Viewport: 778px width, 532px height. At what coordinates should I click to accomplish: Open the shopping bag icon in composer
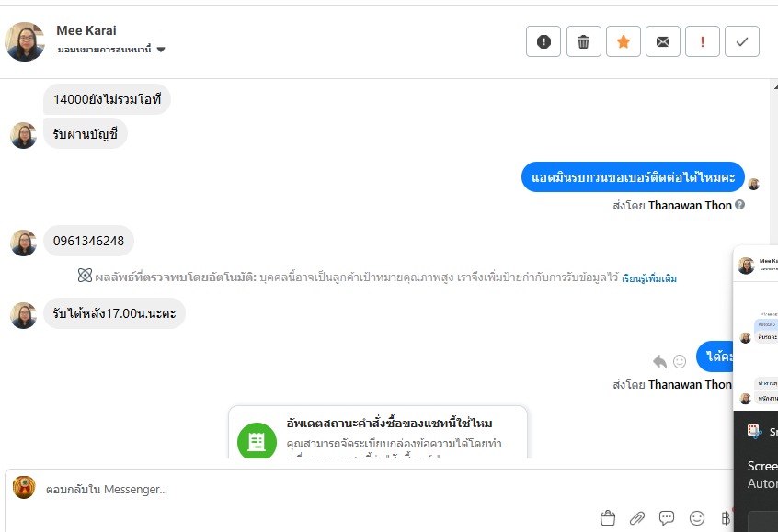coord(607,518)
